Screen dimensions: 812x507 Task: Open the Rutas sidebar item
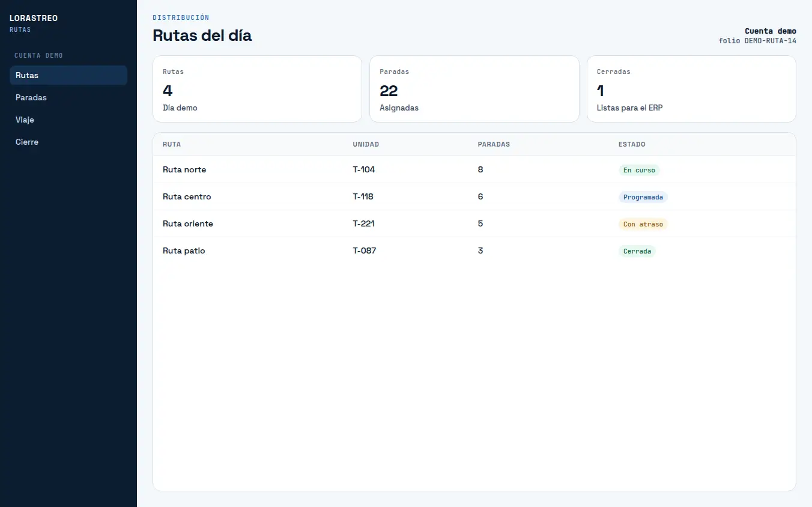coord(68,75)
